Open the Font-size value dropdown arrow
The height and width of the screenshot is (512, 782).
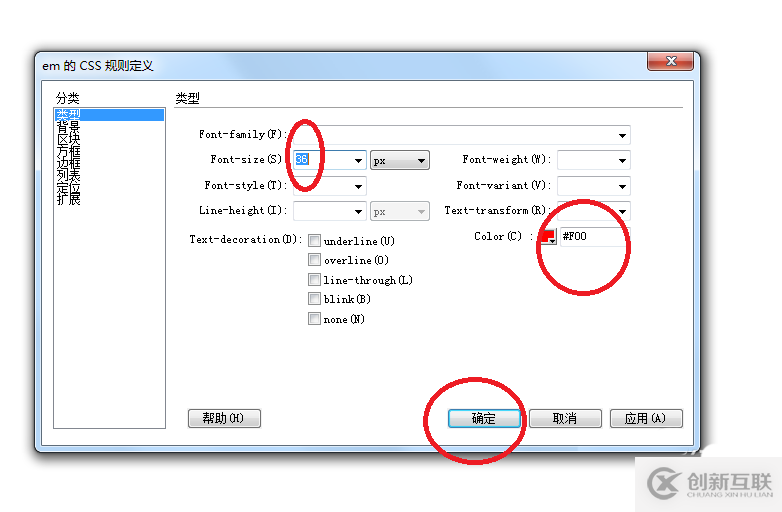pos(358,161)
